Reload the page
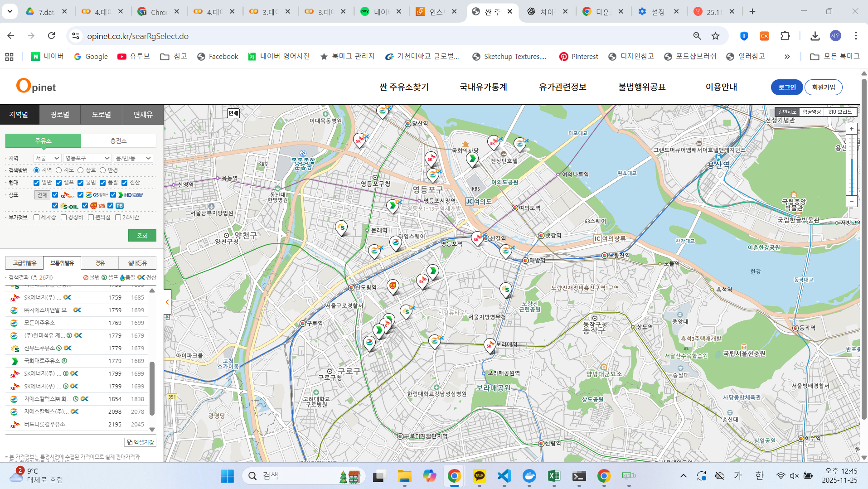Screen dimensions: 868x489 coord(52,36)
